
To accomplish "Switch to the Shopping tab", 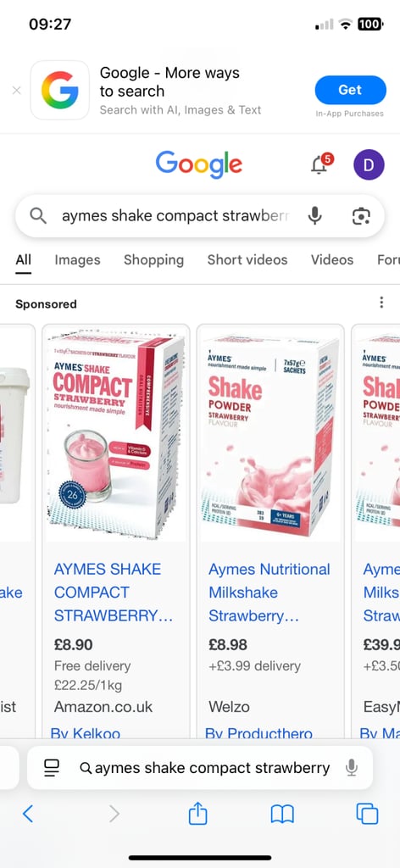I will click(153, 259).
